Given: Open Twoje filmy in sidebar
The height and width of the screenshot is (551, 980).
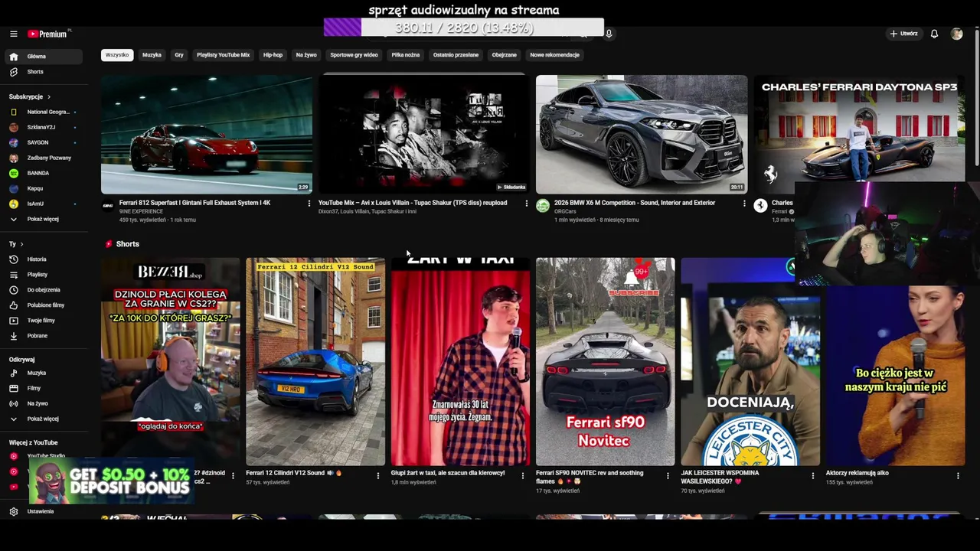Looking at the screenshot, I should [x=43, y=321].
